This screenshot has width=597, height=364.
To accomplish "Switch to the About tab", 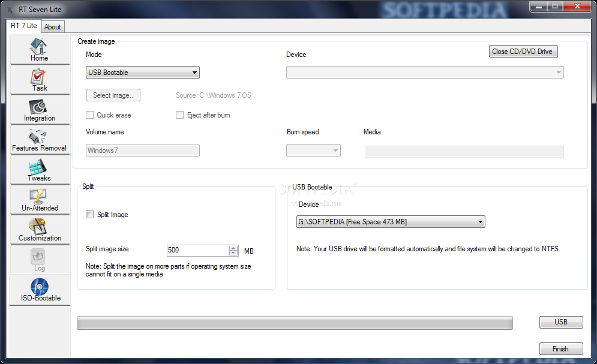I will coord(53,27).
